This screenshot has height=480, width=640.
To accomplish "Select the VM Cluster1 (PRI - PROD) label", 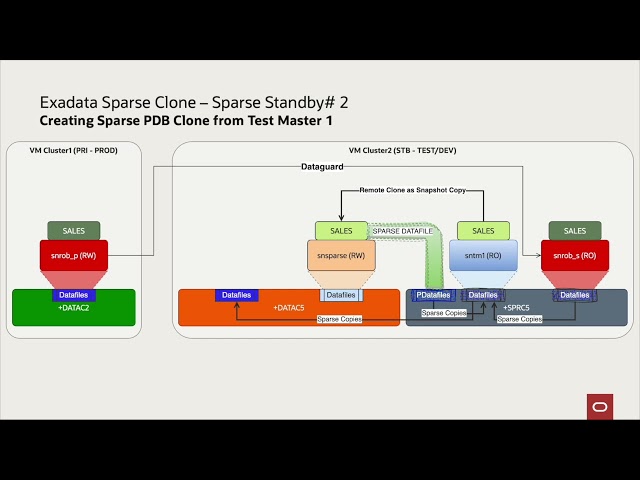I will (x=73, y=150).
